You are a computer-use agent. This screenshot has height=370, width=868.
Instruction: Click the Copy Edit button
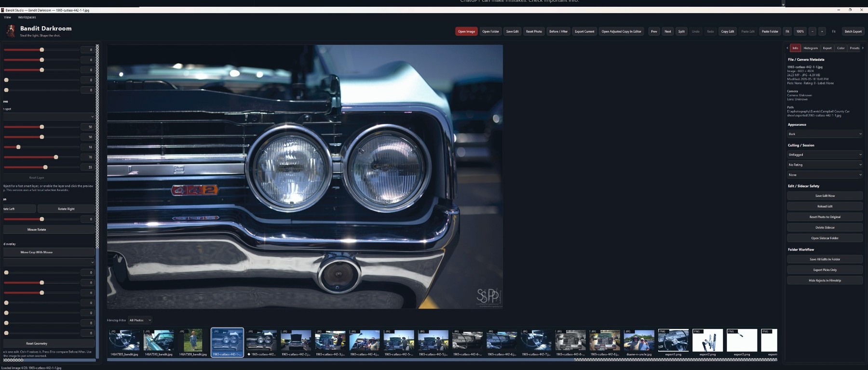[728, 31]
